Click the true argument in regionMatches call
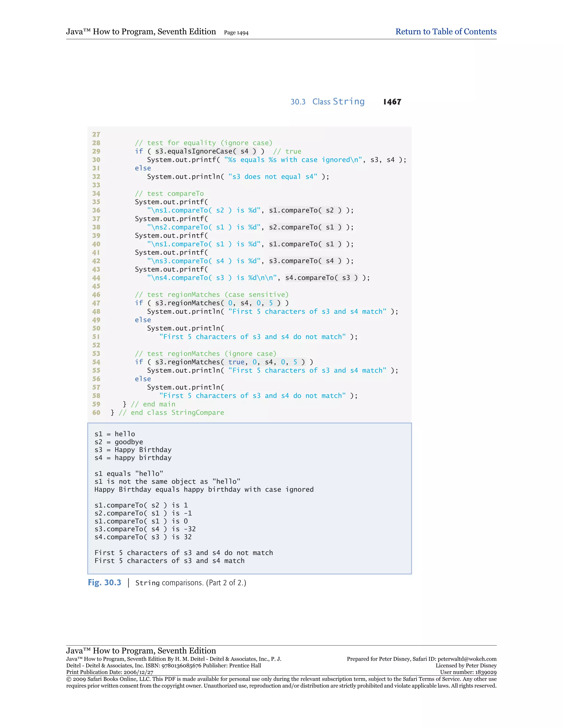The height and width of the screenshot is (728, 563). (236, 362)
